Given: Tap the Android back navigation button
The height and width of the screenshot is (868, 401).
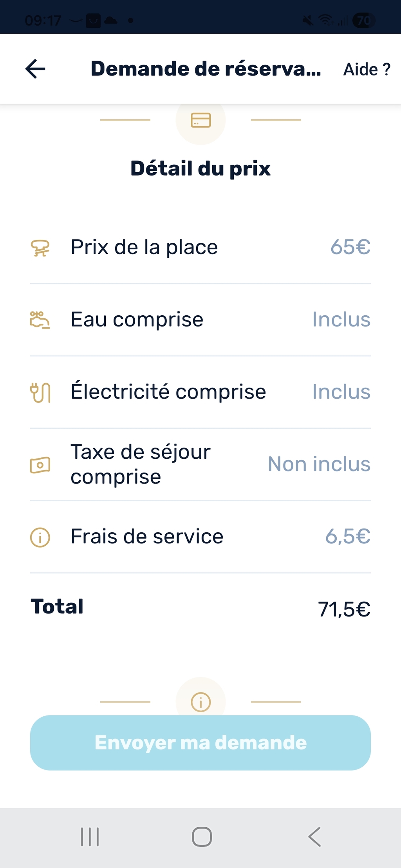Looking at the screenshot, I should coord(314,837).
